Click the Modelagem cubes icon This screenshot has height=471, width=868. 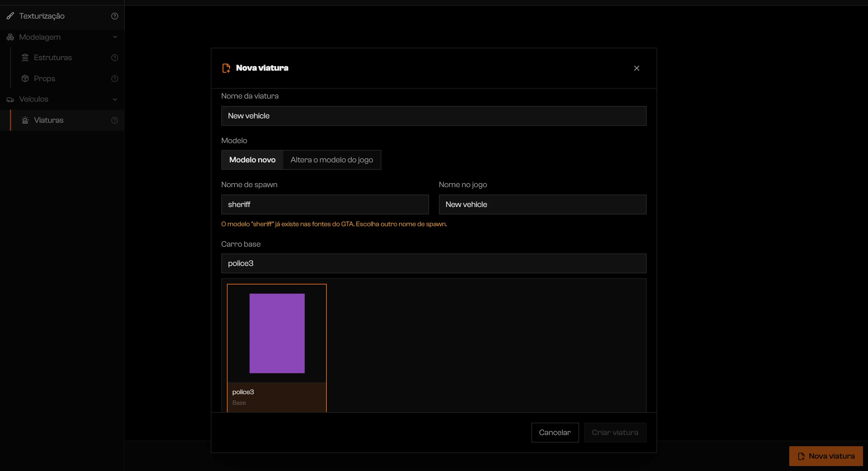[11, 37]
